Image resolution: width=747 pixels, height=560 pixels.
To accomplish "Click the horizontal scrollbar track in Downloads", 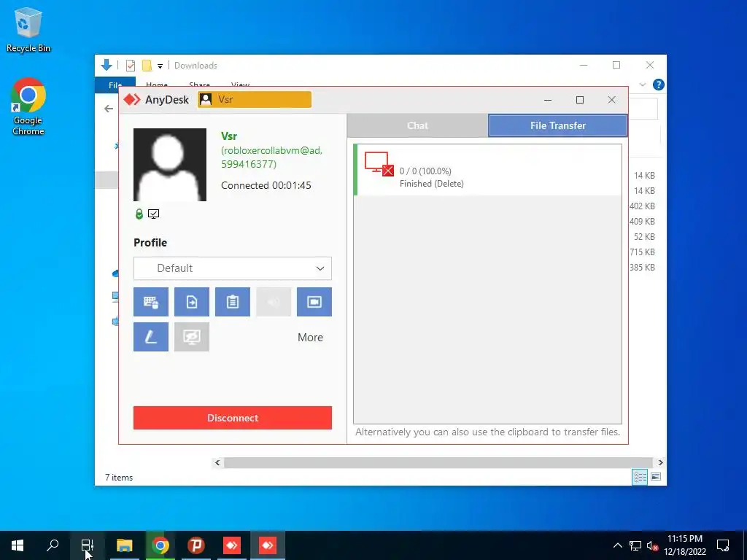I will pos(438,462).
